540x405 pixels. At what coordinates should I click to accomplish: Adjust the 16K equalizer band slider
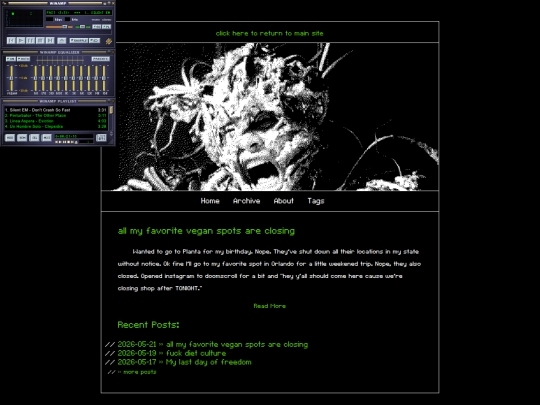(104, 78)
